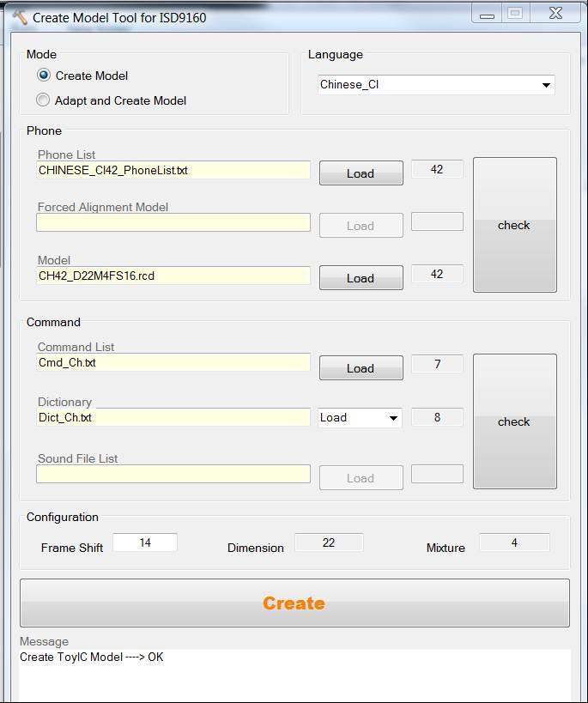Load a Phone List file
588x703 pixels.
pos(361,173)
